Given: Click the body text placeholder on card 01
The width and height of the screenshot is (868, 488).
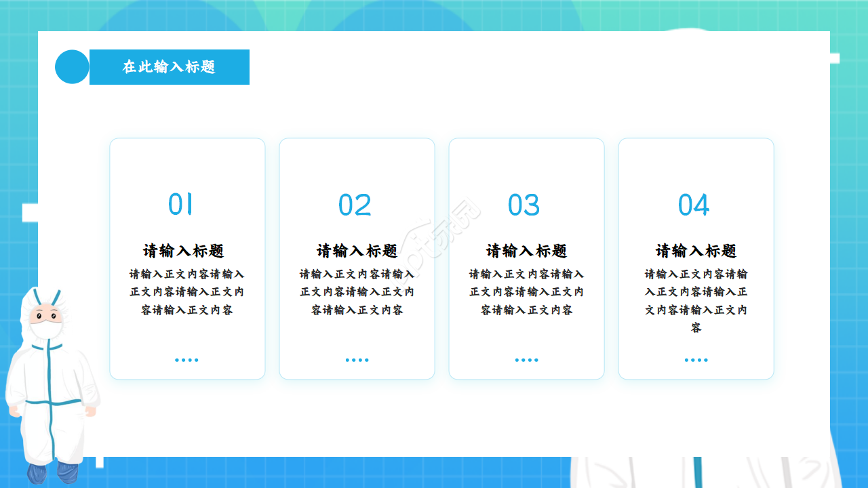Looking at the screenshot, I should click(x=187, y=292).
